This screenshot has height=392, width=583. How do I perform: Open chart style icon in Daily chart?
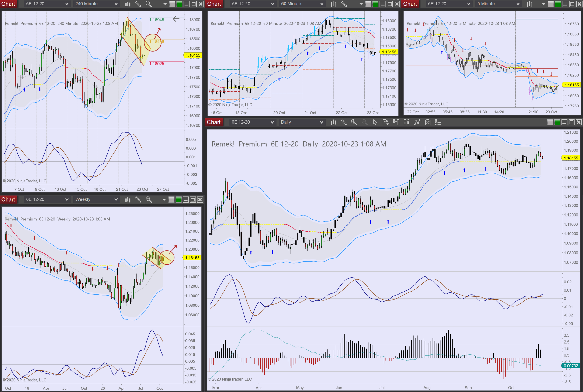click(333, 122)
